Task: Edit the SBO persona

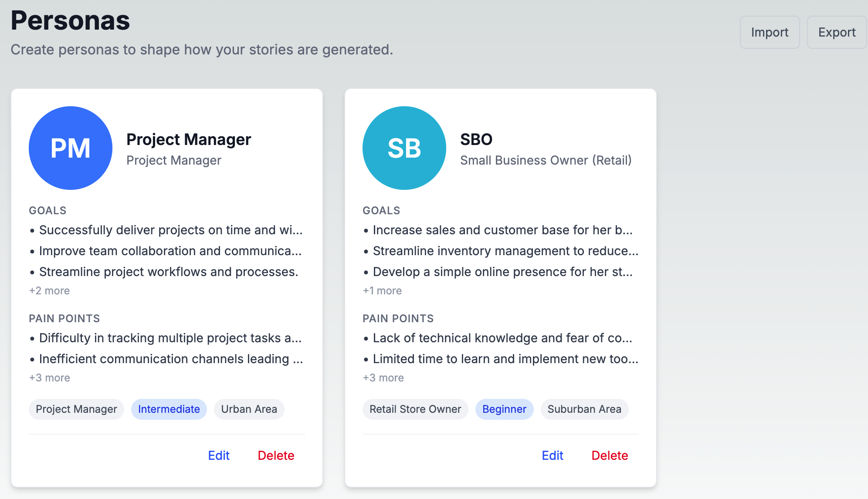Action: click(553, 455)
